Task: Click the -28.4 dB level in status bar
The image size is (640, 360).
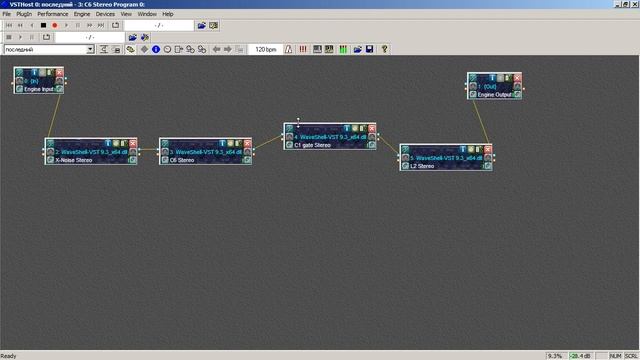Action: coord(580,356)
